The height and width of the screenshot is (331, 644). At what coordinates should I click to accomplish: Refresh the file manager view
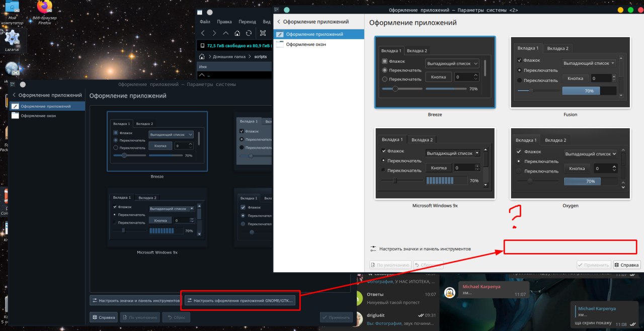point(249,33)
